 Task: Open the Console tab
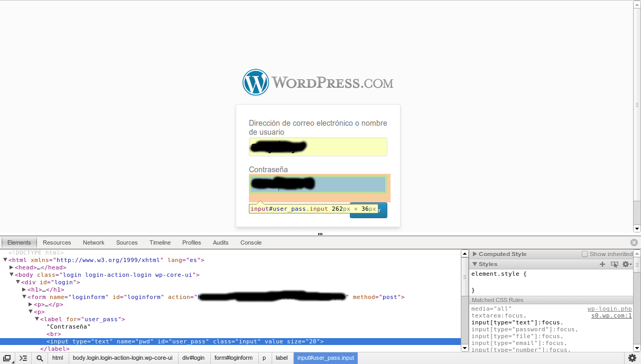coord(251,242)
